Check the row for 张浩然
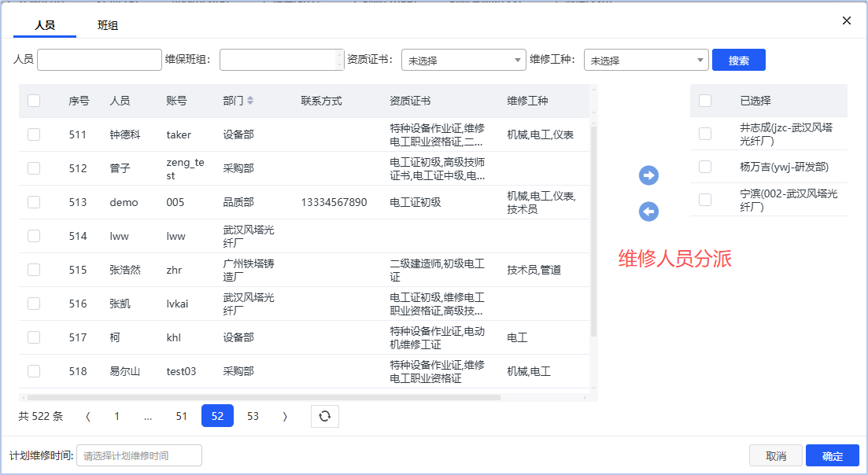 (x=34, y=269)
